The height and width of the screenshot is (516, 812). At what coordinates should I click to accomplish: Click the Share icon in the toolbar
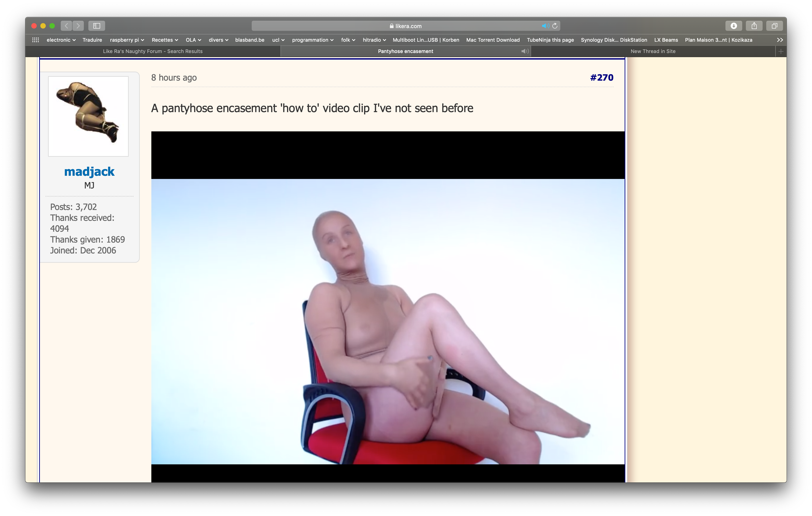pyautogui.click(x=754, y=26)
